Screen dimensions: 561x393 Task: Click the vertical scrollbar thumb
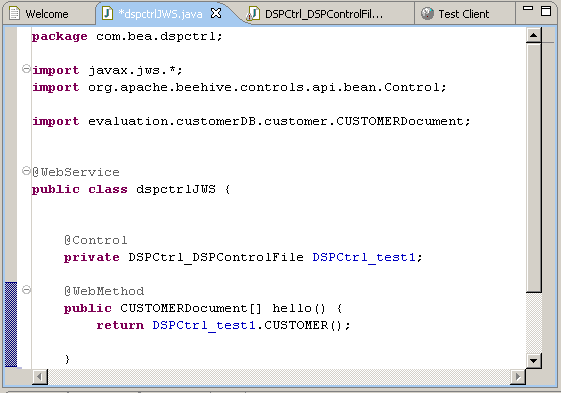(x=533, y=168)
